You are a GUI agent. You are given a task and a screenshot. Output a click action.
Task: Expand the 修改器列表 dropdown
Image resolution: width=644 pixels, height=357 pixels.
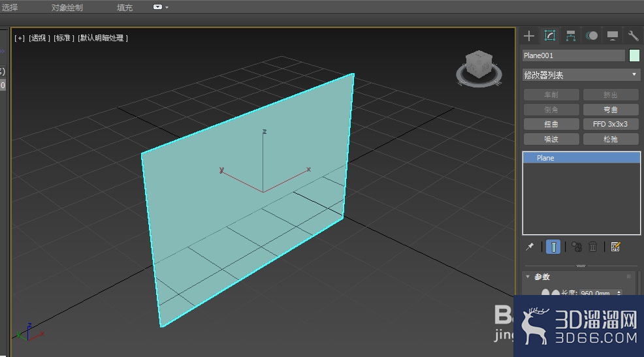point(581,75)
